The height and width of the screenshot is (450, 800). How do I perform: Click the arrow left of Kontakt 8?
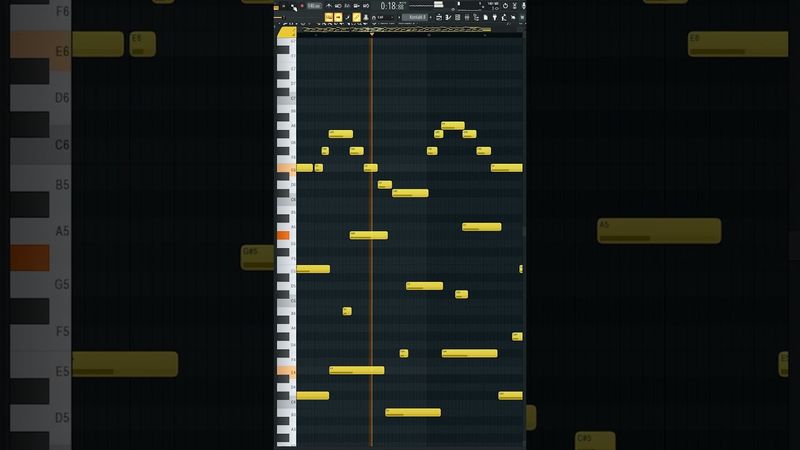tap(399, 17)
